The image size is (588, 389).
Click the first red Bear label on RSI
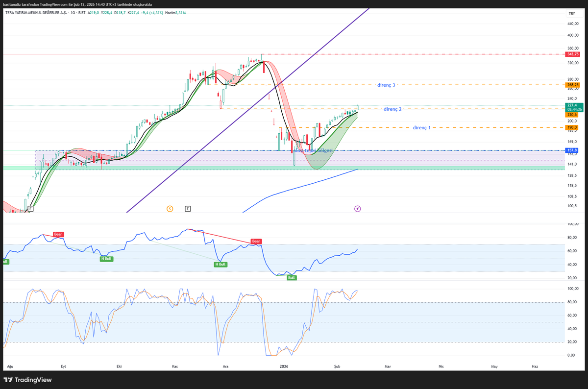[58, 235]
